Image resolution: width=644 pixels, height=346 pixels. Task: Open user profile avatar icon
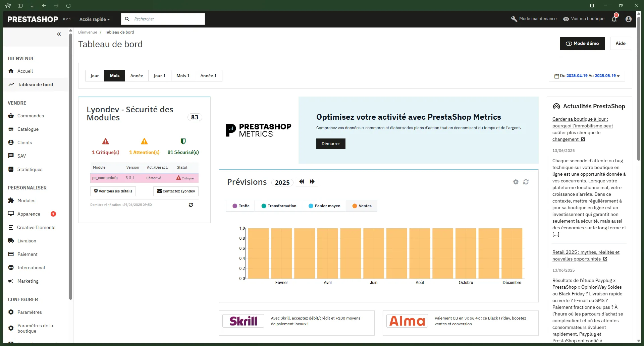[629, 19]
